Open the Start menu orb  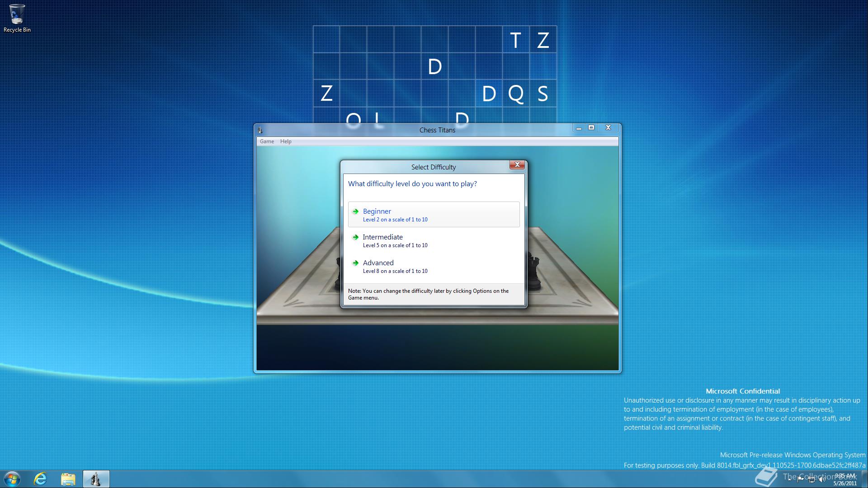coord(12,479)
